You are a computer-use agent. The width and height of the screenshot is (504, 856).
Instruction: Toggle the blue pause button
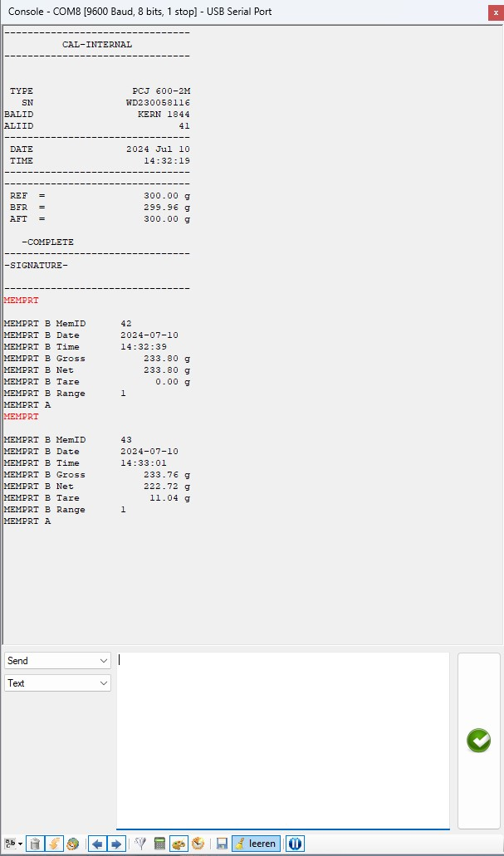point(295,844)
